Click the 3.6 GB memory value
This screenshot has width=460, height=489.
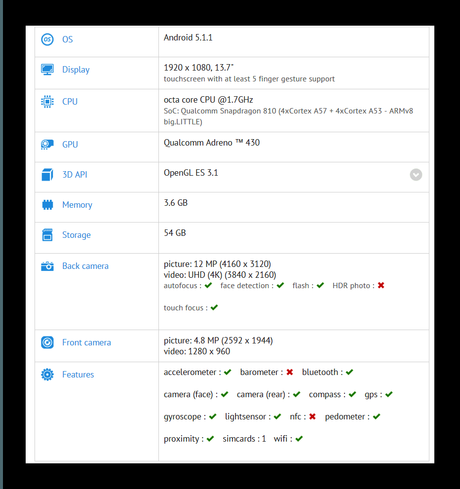click(x=175, y=203)
